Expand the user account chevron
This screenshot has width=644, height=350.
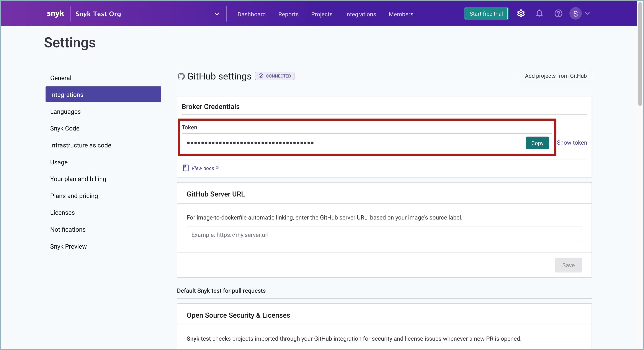pyautogui.click(x=587, y=13)
